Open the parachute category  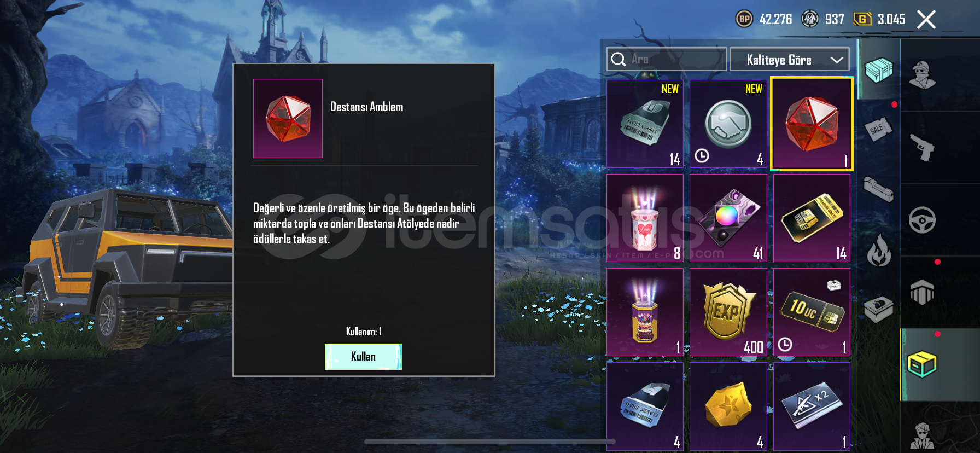coord(923,292)
